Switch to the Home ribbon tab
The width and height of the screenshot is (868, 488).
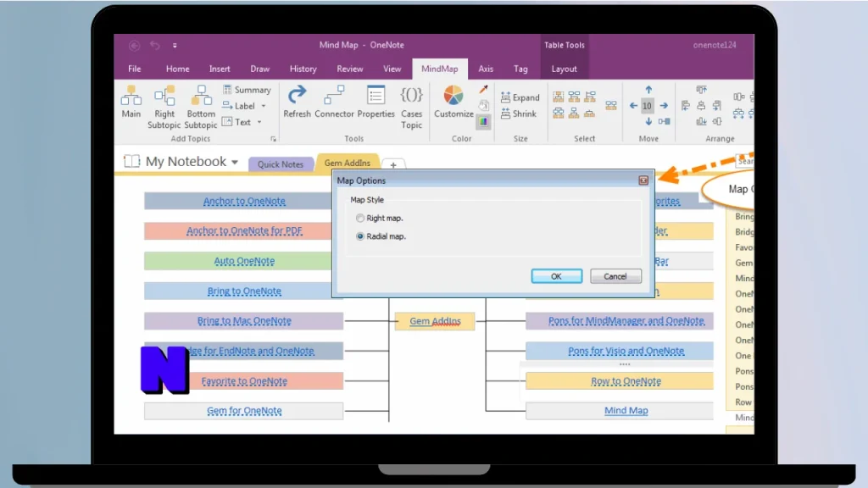pos(178,69)
